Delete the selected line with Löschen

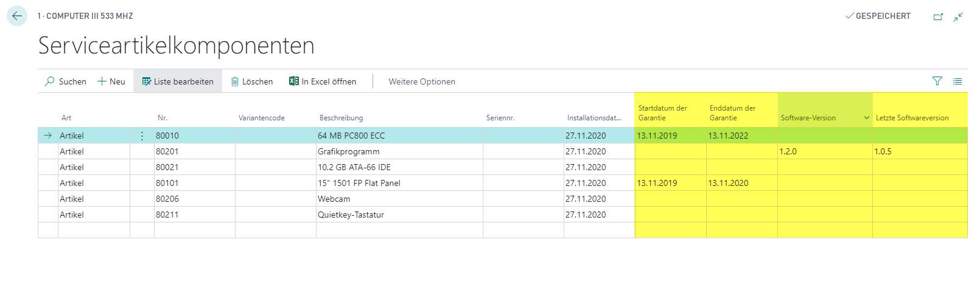tap(252, 81)
